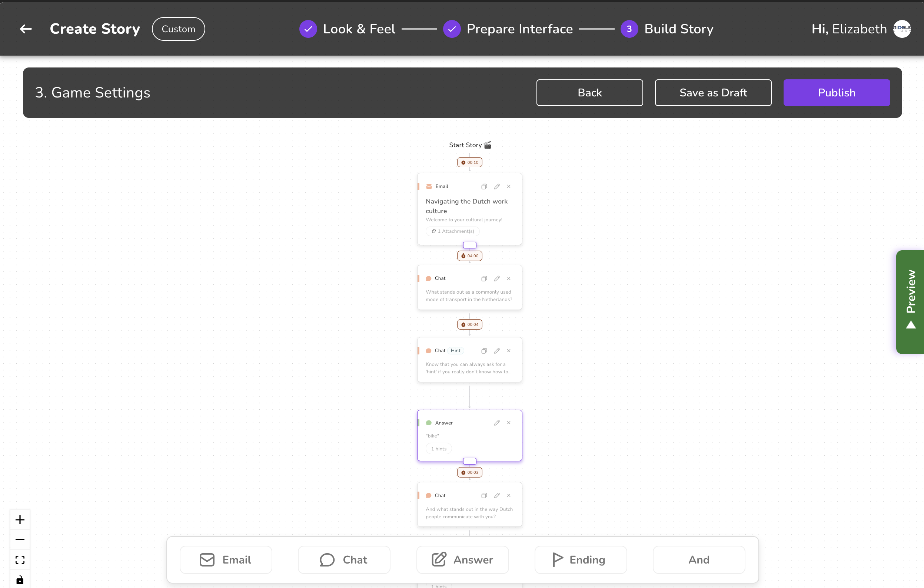Click the "bike" answer text
Image resolution: width=924 pixels, height=588 pixels.
432,436
